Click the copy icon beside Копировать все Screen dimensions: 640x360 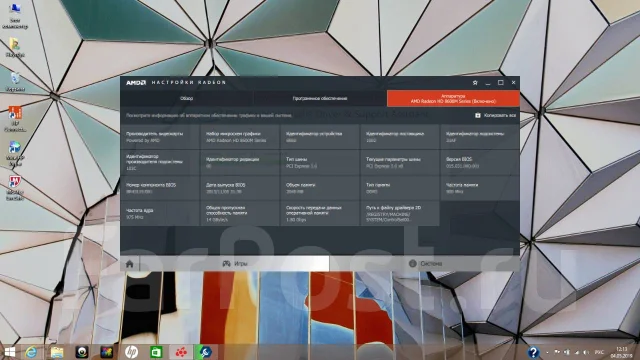click(x=478, y=116)
